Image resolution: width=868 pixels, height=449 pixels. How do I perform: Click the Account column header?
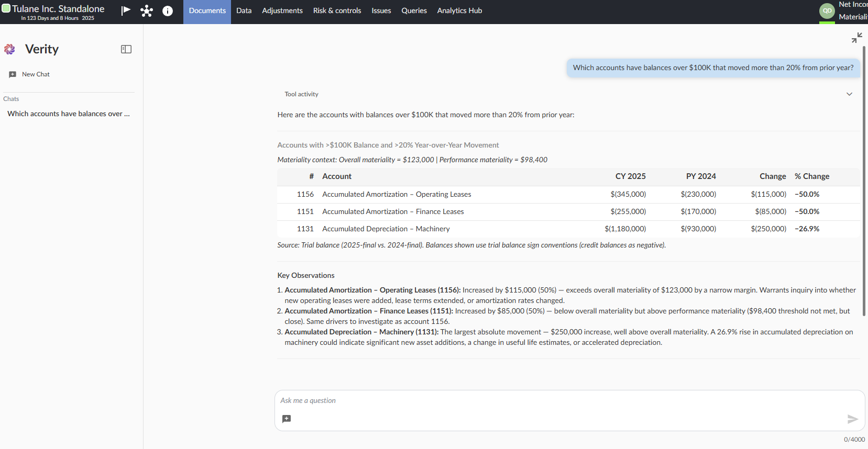point(337,176)
